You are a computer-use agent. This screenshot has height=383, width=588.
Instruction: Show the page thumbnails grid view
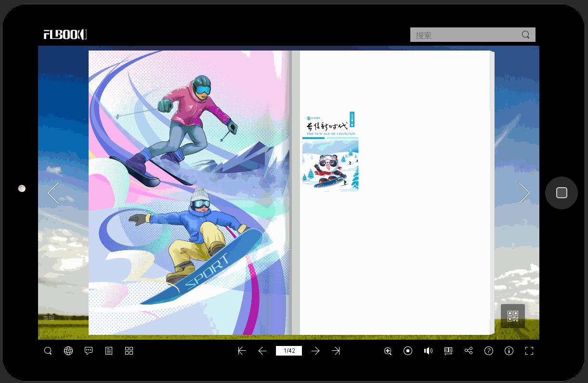[129, 351]
